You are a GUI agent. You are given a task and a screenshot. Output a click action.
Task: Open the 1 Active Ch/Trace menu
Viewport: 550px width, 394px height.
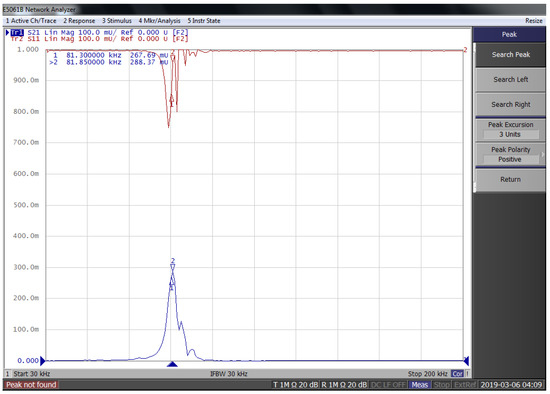[31, 21]
